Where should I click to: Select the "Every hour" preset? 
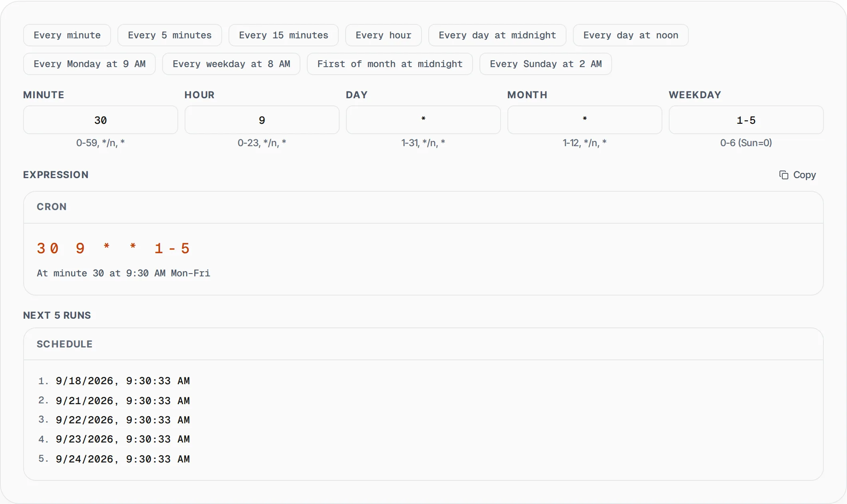pos(384,35)
